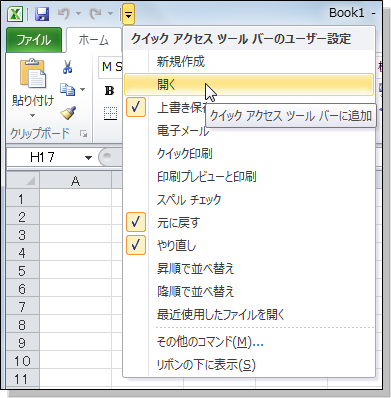Open the Undo history dropdown arrow
Screen dimensions: 391x398
click(79, 14)
